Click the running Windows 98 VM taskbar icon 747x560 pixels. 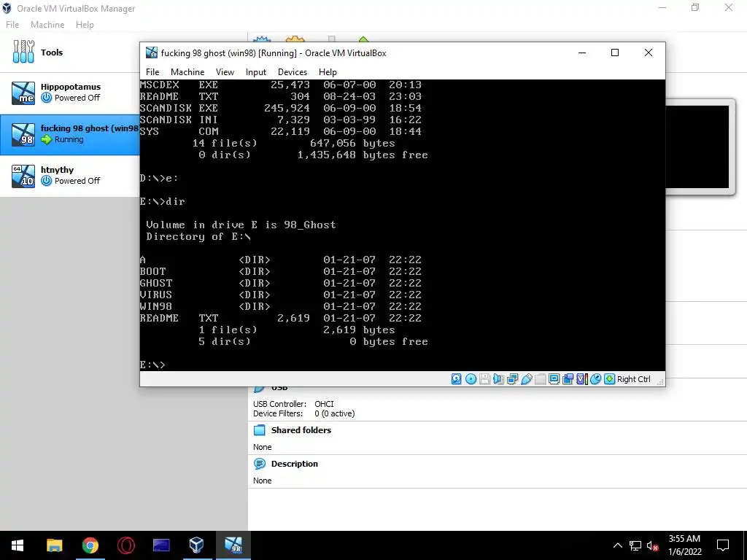[233, 545]
